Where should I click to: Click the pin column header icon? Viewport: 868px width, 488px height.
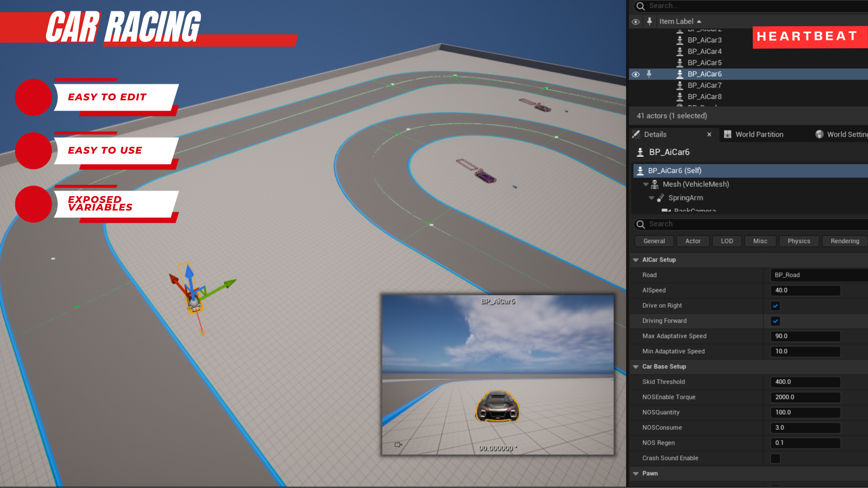pos(649,21)
